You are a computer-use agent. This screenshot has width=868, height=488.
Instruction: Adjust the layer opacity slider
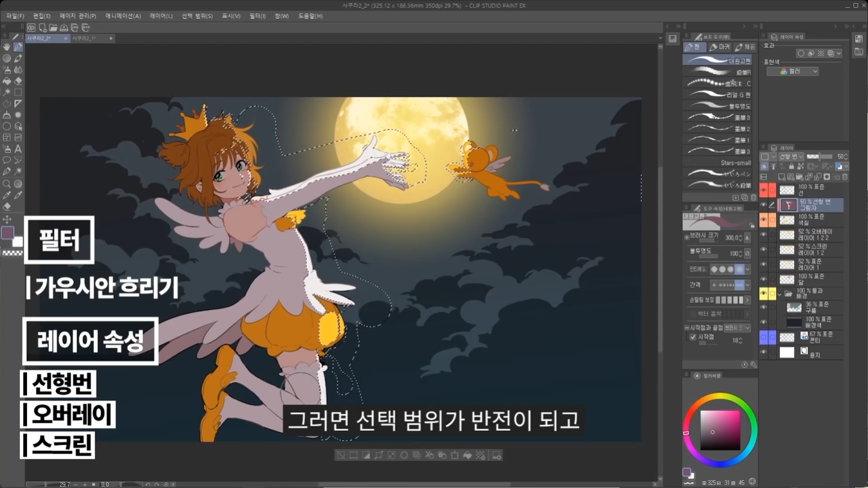coord(819,156)
